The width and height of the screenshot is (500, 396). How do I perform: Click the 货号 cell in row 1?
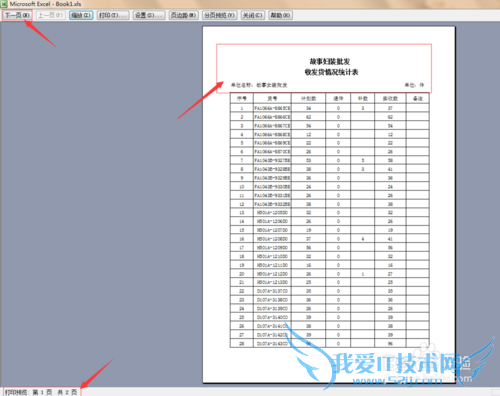tap(272, 108)
